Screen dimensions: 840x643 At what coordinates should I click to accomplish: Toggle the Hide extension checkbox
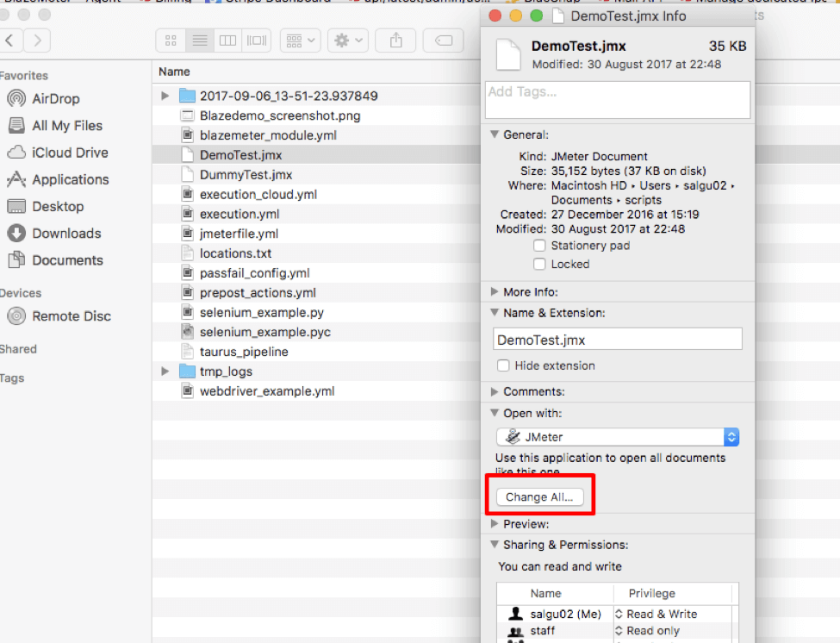[504, 365]
